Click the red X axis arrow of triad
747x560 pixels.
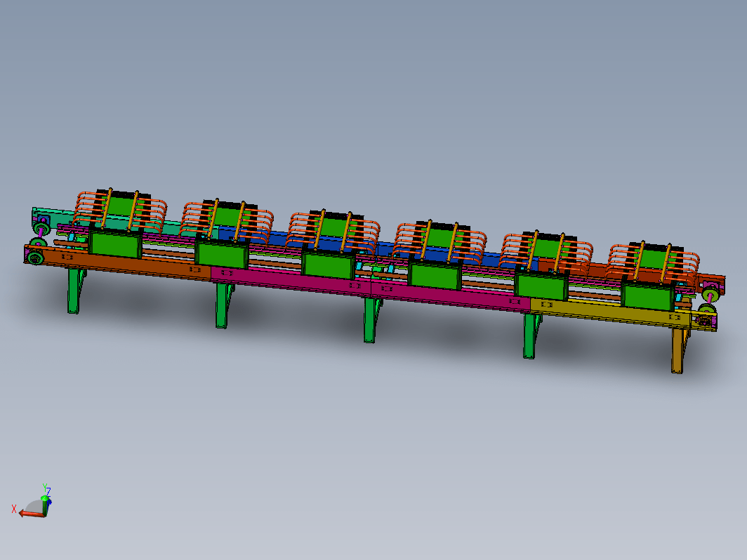30,514
